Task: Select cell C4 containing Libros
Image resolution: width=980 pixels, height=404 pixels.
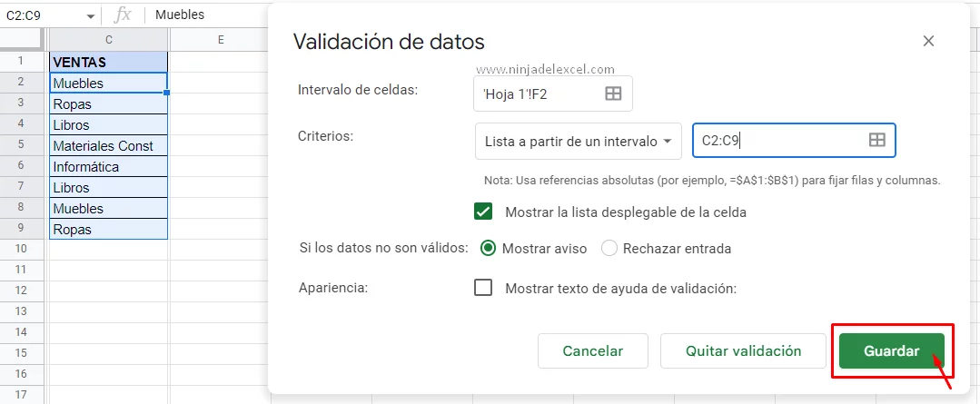Action: [109, 125]
